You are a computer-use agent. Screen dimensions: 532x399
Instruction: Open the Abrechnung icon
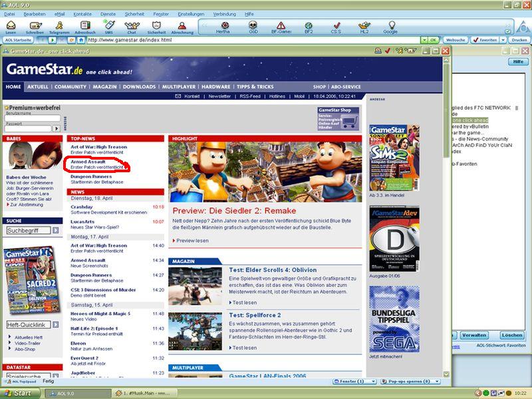point(182,27)
